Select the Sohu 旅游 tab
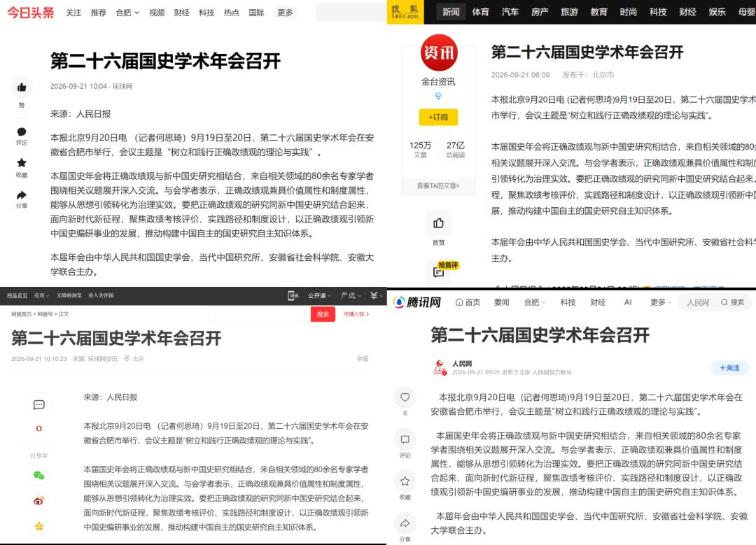Screen dimensions: 756x545 coord(569,12)
